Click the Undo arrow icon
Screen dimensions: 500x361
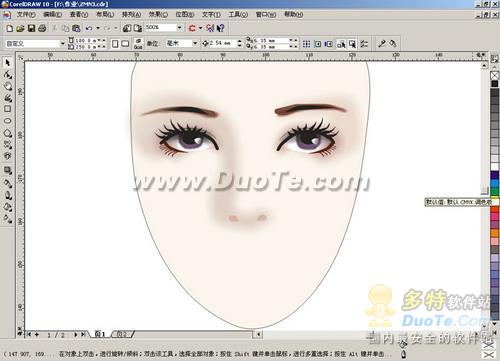[89, 28]
